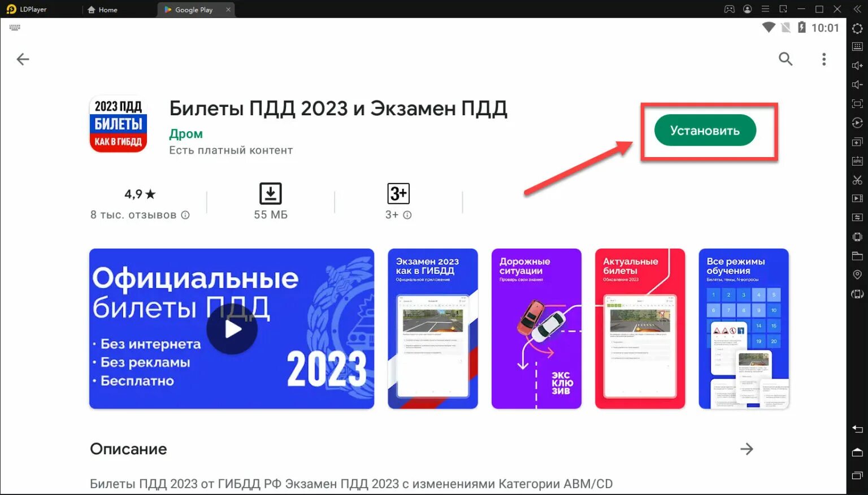This screenshot has height=495, width=868.
Task: Open screenshot 'Все режимы обучения'
Action: click(744, 328)
